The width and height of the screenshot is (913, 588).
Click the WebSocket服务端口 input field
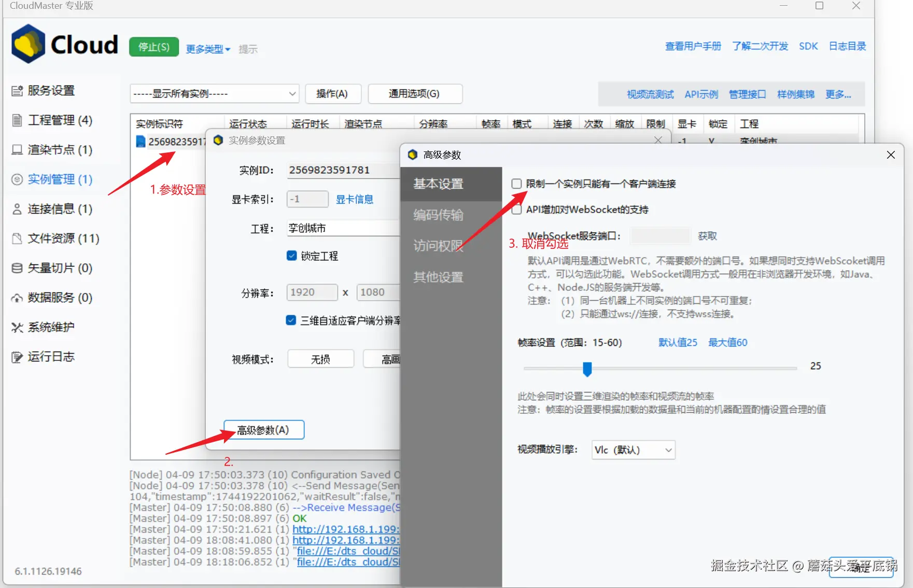click(661, 236)
